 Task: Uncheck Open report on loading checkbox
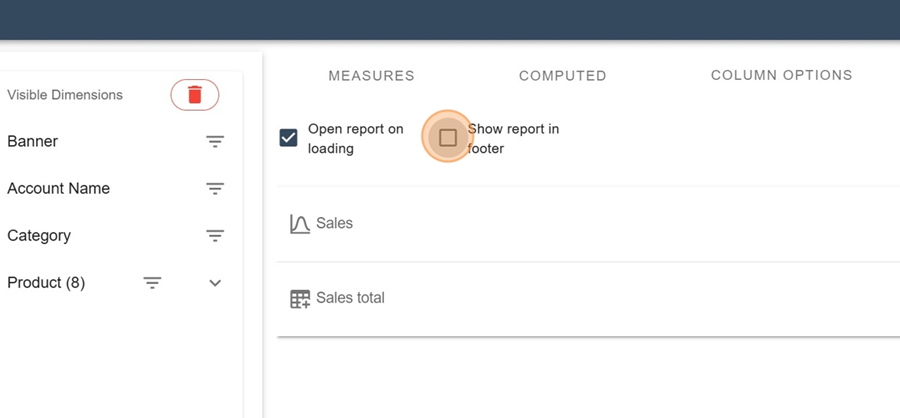288,138
